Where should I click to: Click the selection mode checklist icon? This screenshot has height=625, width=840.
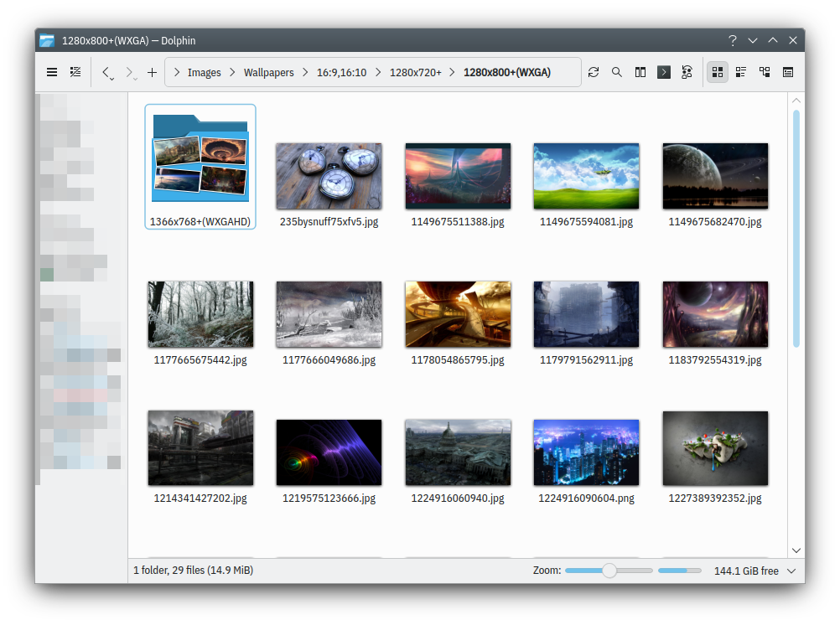(x=75, y=72)
